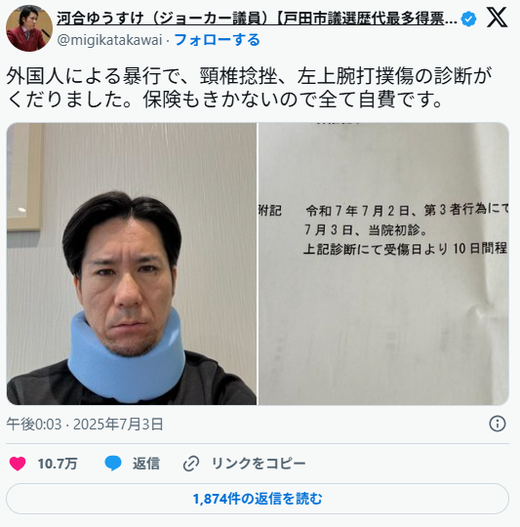Open the X logo icon
This screenshot has height=527, width=520.
point(497,18)
